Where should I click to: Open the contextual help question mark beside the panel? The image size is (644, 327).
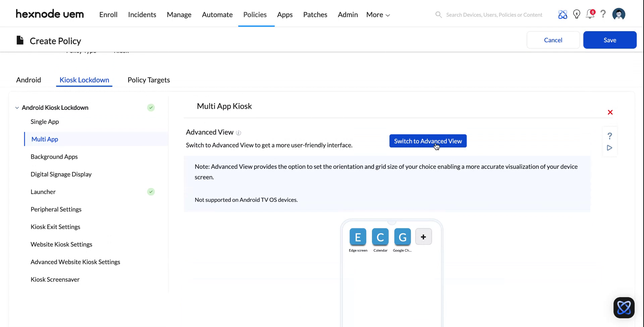pyautogui.click(x=610, y=136)
